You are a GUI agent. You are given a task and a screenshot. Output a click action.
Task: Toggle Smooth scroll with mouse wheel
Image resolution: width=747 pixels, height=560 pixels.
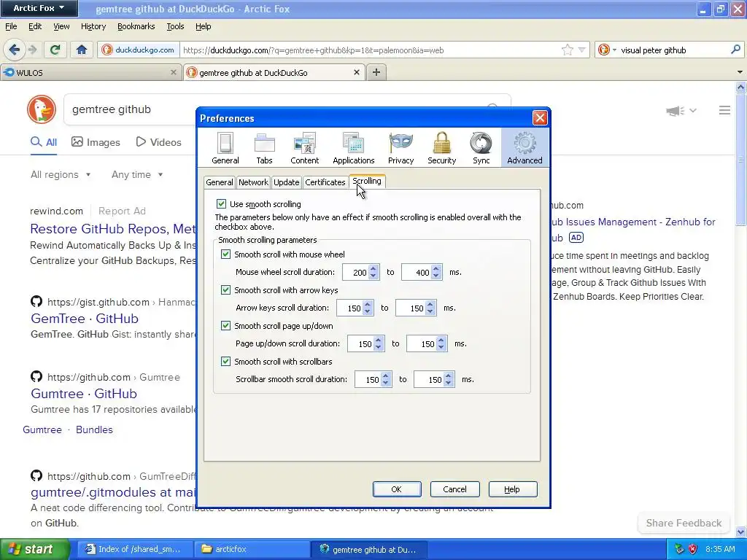(x=226, y=254)
